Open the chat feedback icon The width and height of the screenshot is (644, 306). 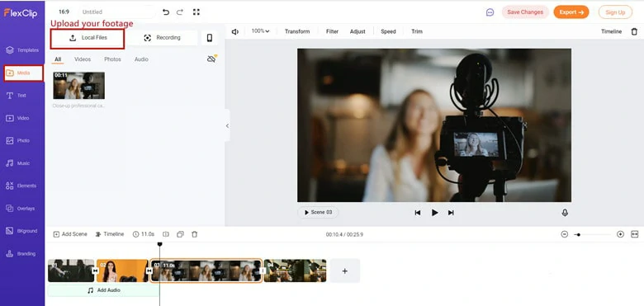pos(490,12)
